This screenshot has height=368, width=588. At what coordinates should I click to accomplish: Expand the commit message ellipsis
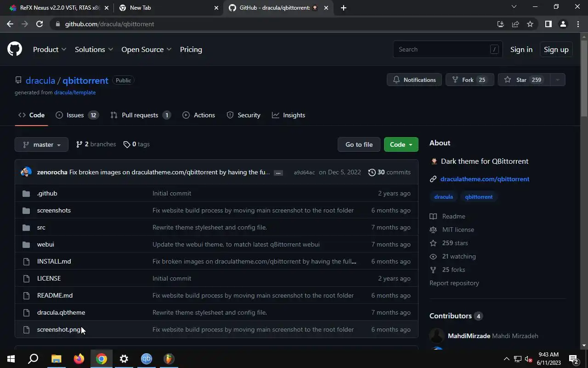coord(278,173)
